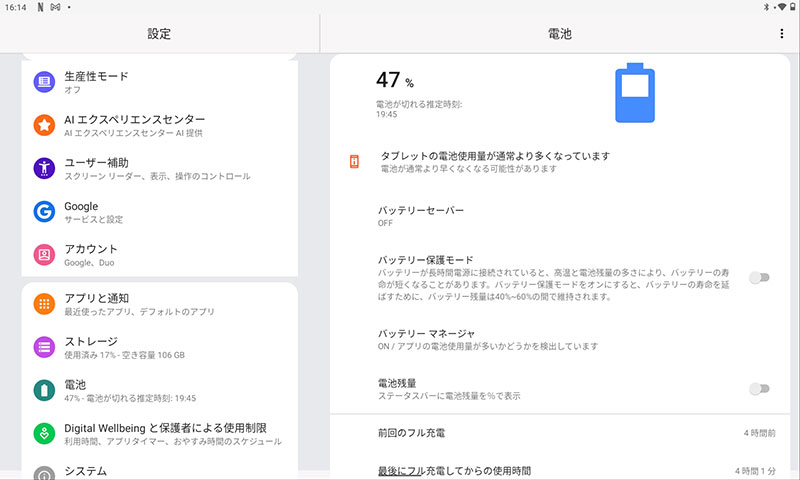Tap the N notification icon in status bar

[x=40, y=7]
